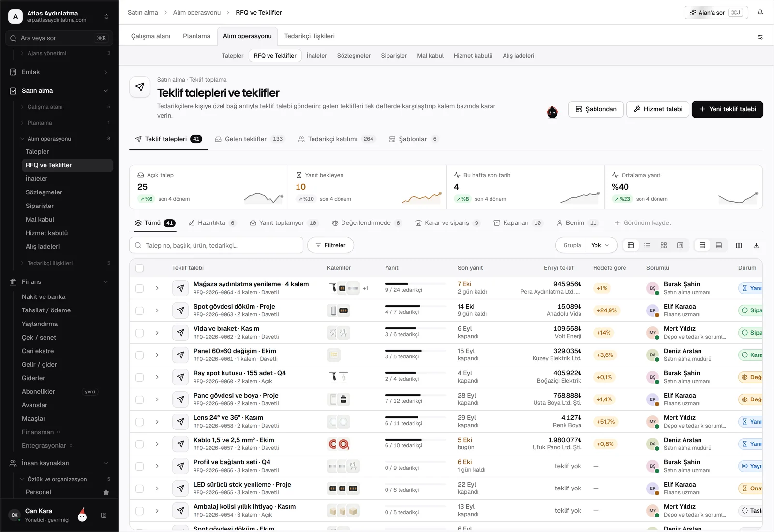Focus the Talep no, başlık search field
This screenshot has height=532, width=774.
coord(216,245)
